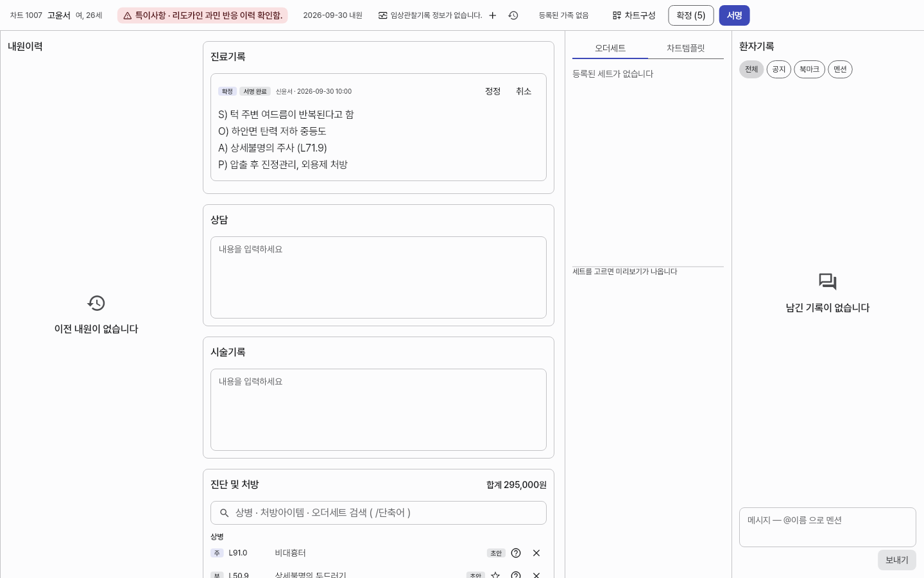The height and width of the screenshot is (578, 924).
Task: Click the empty visit history clock icon
Action: (96, 303)
